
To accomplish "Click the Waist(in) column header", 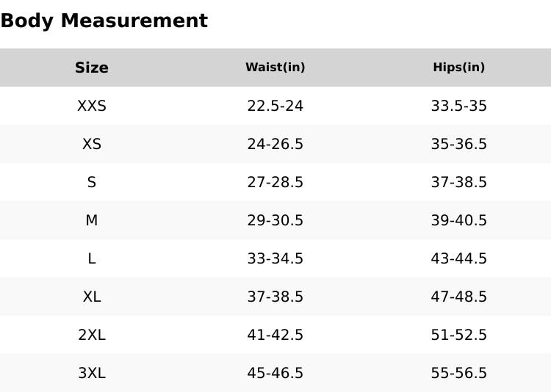I will coord(275,68).
